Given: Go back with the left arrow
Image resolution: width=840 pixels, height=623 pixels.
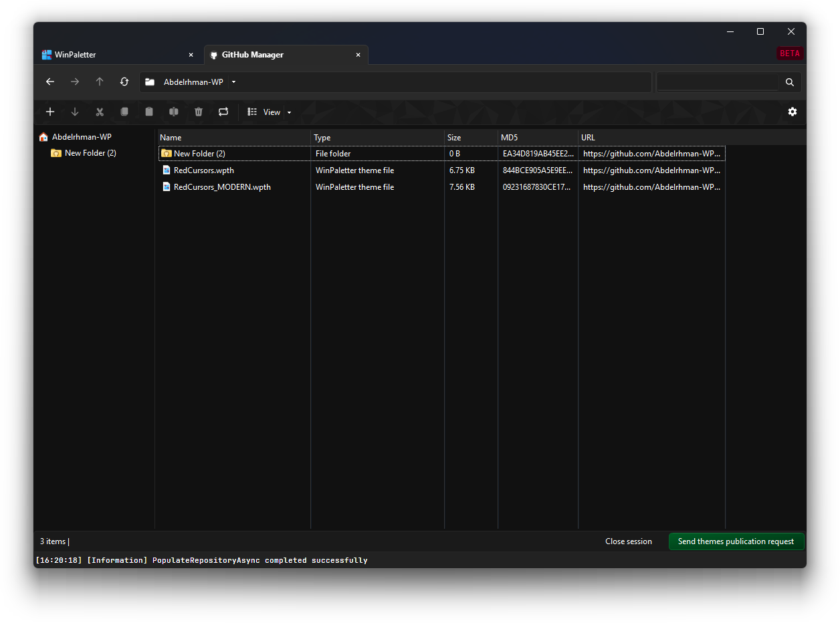Looking at the screenshot, I should pyautogui.click(x=50, y=82).
